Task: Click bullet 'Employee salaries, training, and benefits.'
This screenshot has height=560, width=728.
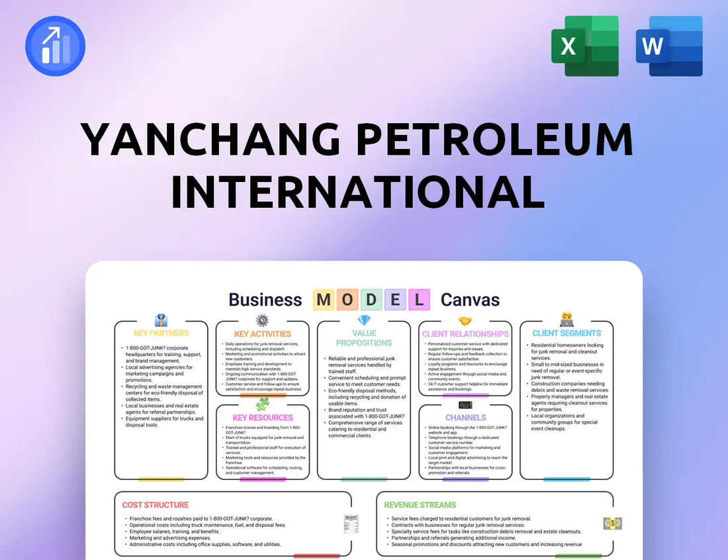Action: click(172, 532)
